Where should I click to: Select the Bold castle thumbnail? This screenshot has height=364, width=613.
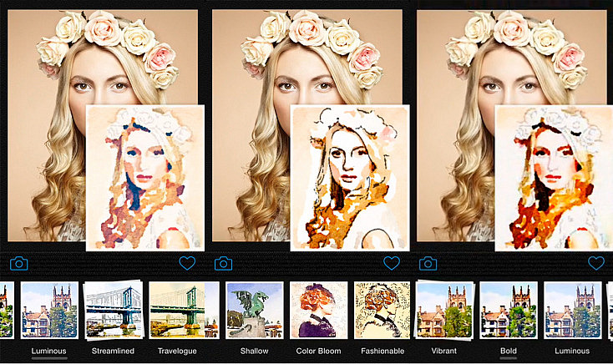pos(509,311)
